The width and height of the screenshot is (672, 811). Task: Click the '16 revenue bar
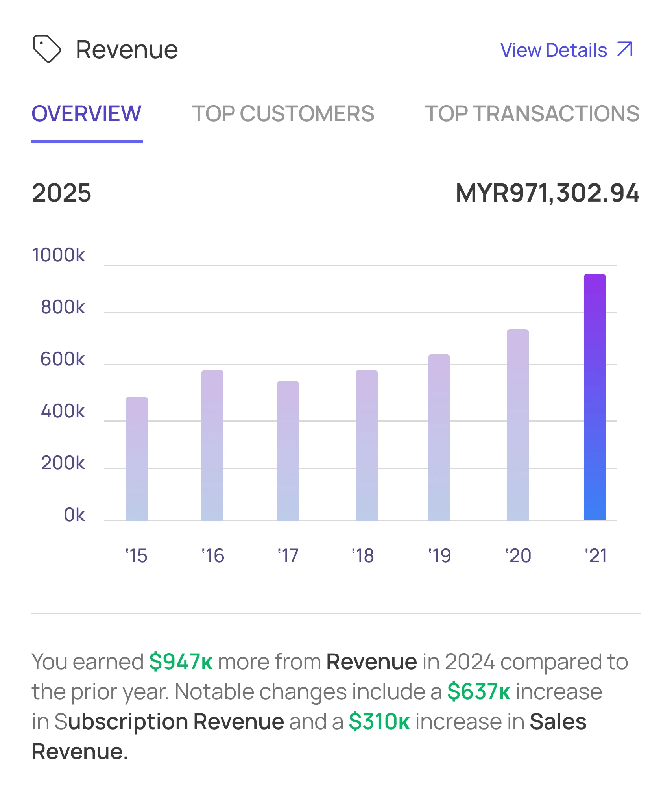(x=212, y=445)
